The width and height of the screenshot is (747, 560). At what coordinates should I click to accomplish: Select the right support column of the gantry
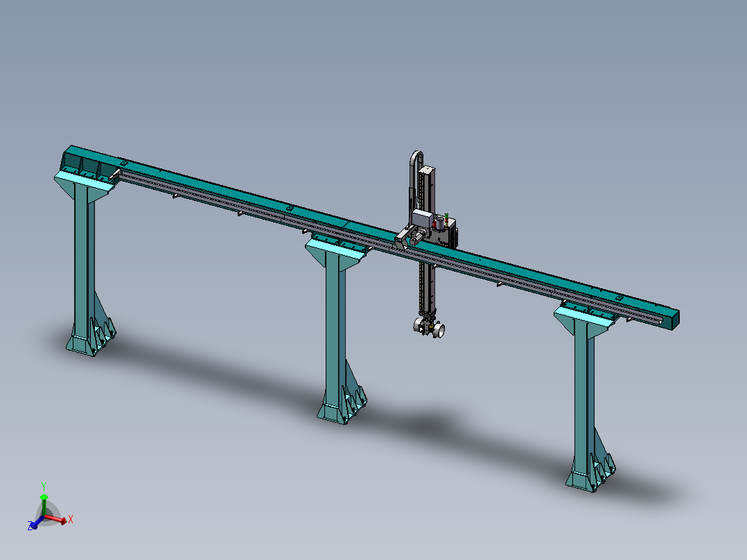(584, 396)
